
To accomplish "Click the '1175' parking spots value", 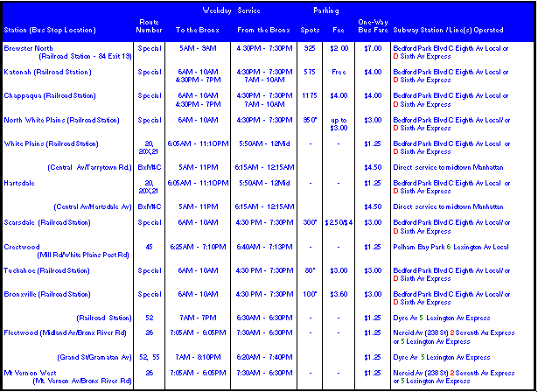I will coord(310,95).
